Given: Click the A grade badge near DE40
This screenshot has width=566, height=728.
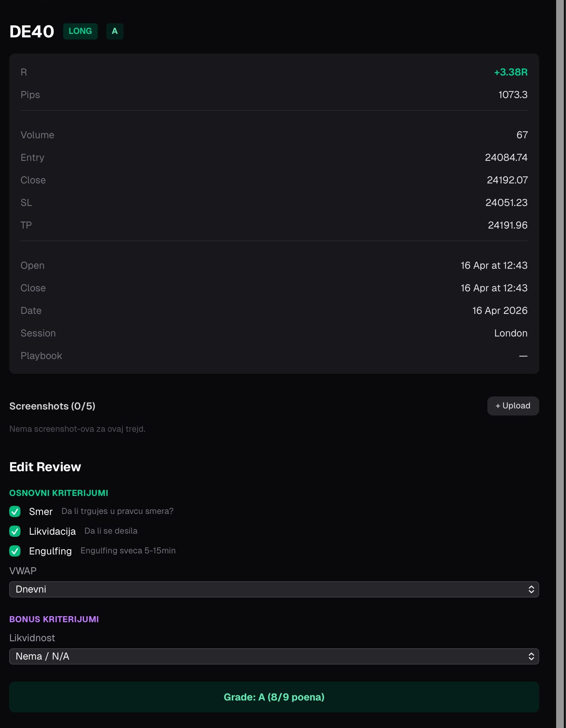Looking at the screenshot, I should [115, 31].
